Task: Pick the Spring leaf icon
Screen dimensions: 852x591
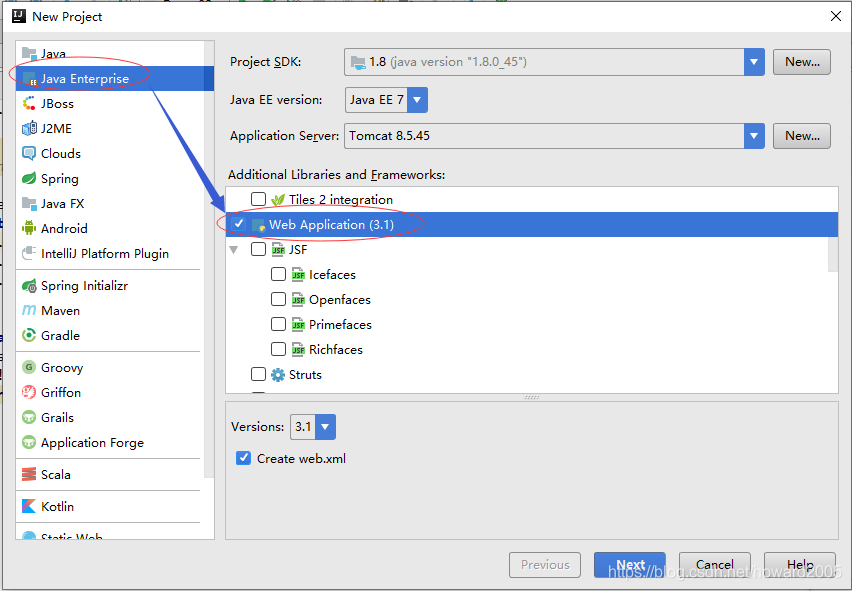Action: [x=29, y=178]
